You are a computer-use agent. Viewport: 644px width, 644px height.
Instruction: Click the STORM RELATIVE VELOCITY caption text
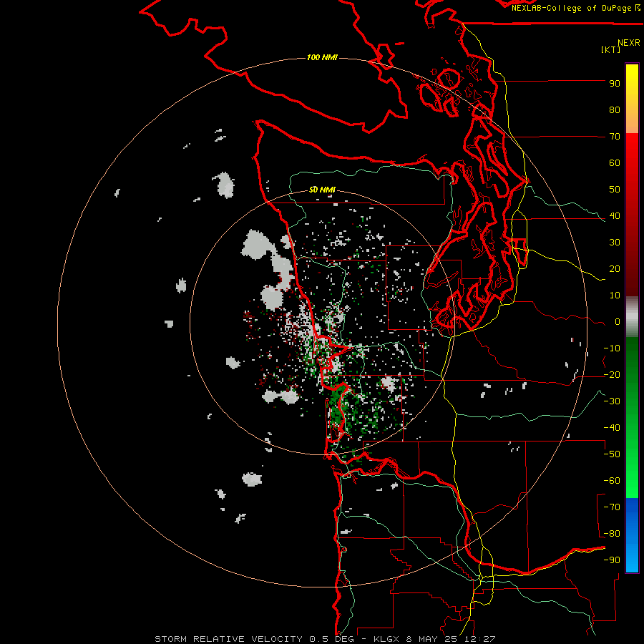(228, 639)
